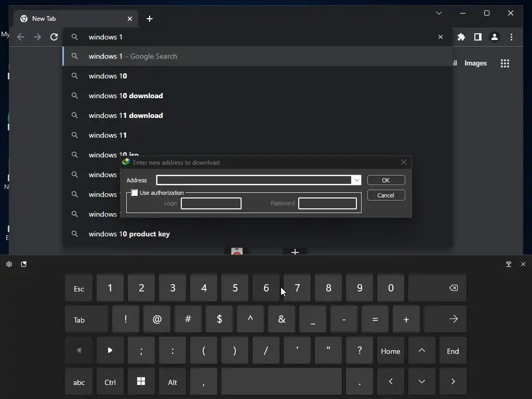Open the Chrome profile avatar
Image resolution: width=532 pixels, height=399 pixels.
click(495, 37)
